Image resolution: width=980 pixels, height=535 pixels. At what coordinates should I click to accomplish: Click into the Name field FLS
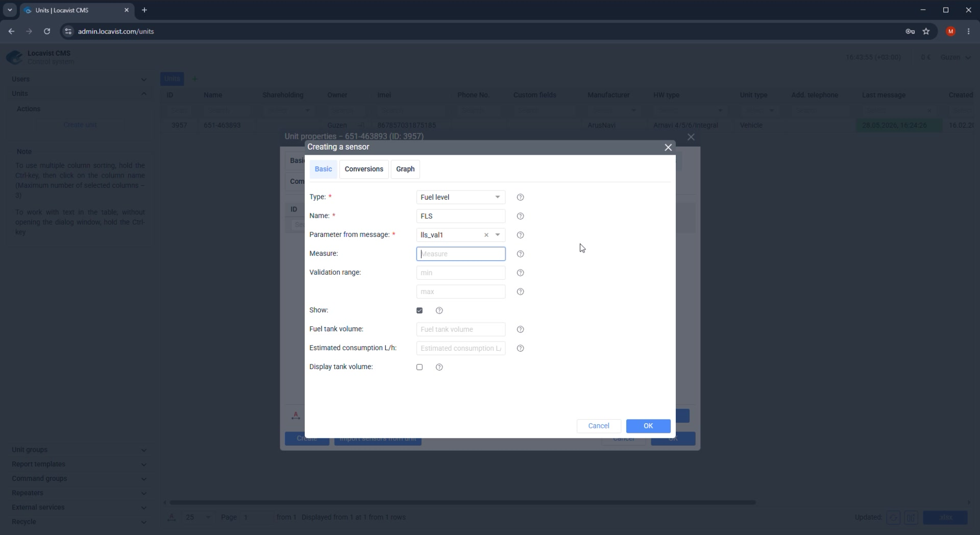coord(460,216)
